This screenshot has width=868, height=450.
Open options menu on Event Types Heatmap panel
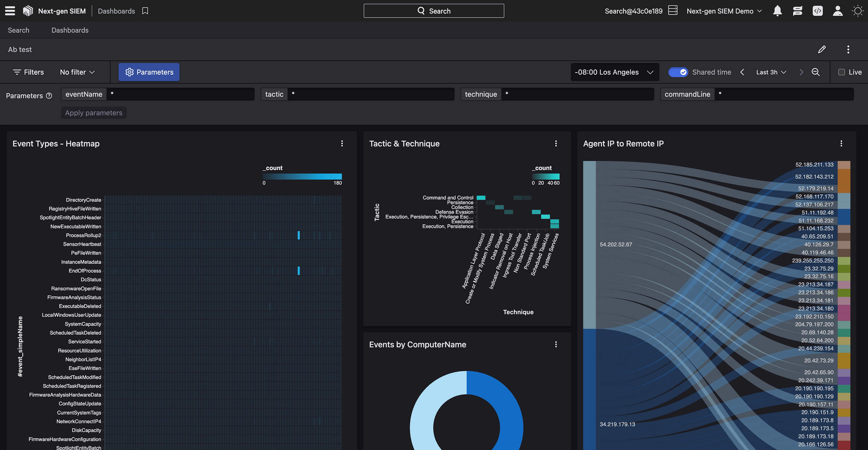pos(342,143)
